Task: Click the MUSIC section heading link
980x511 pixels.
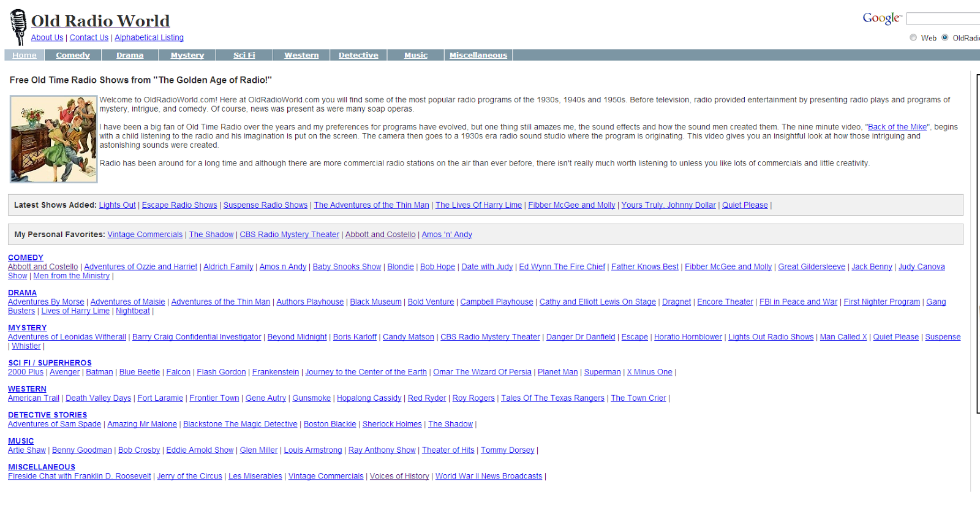Action: click(x=21, y=441)
